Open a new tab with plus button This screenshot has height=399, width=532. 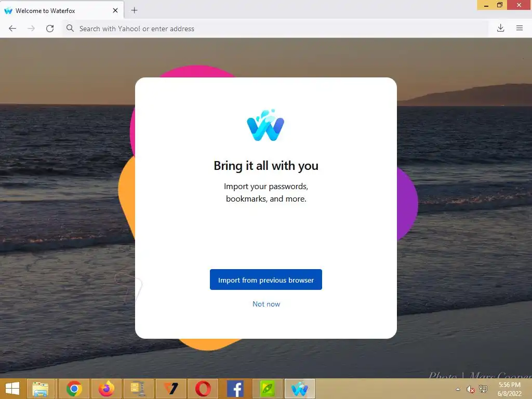click(x=135, y=10)
